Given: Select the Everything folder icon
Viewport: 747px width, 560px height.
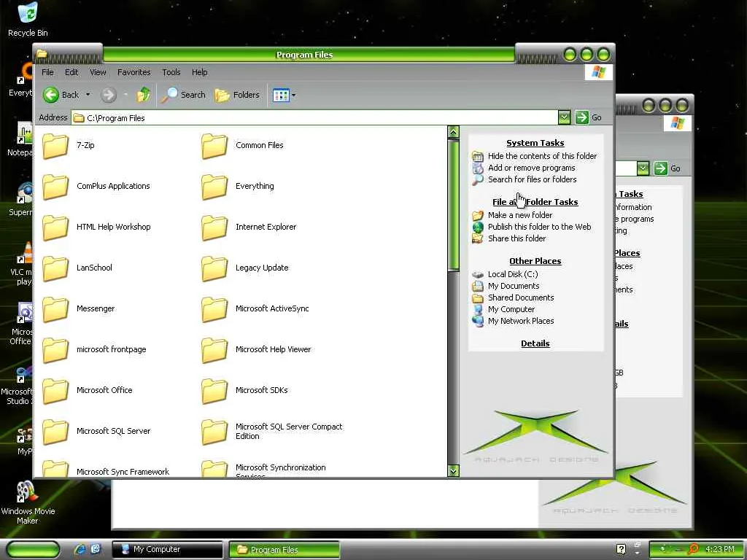Looking at the screenshot, I should coord(214,187).
